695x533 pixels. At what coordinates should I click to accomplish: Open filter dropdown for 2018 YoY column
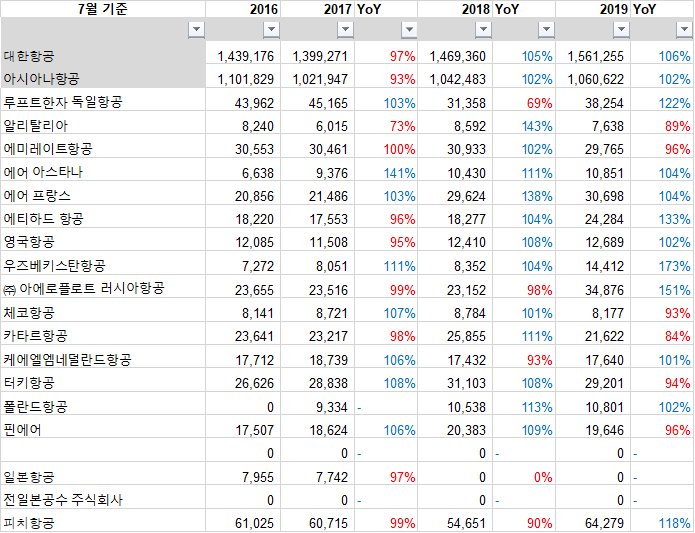coord(547,30)
